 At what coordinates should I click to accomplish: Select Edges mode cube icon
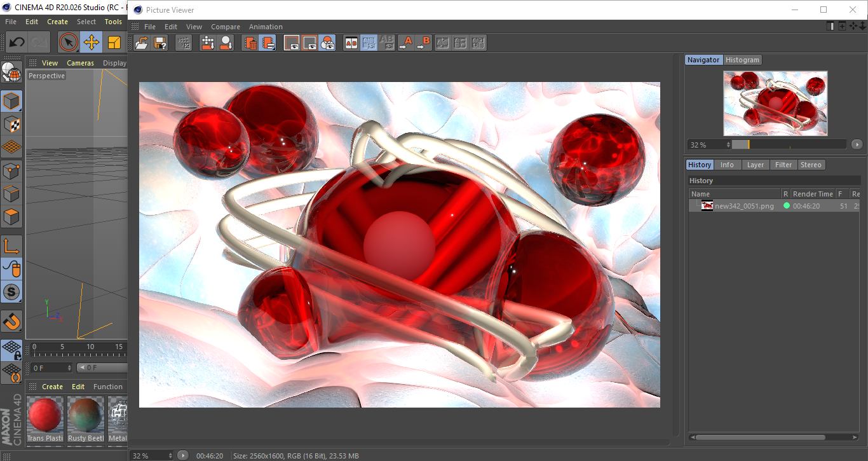(11, 194)
